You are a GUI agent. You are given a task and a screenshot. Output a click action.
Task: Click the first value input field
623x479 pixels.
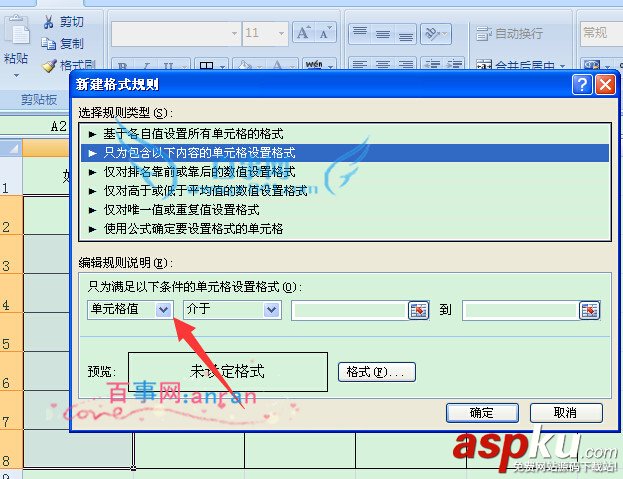(350, 310)
